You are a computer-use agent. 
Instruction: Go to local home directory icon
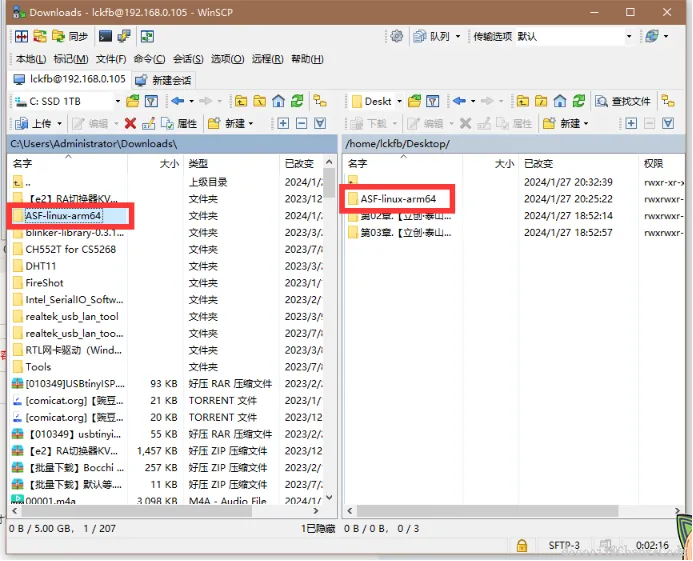coord(278,101)
